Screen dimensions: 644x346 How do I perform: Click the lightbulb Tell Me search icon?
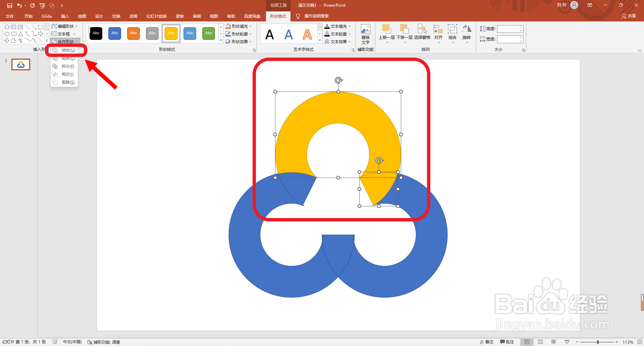tap(298, 16)
